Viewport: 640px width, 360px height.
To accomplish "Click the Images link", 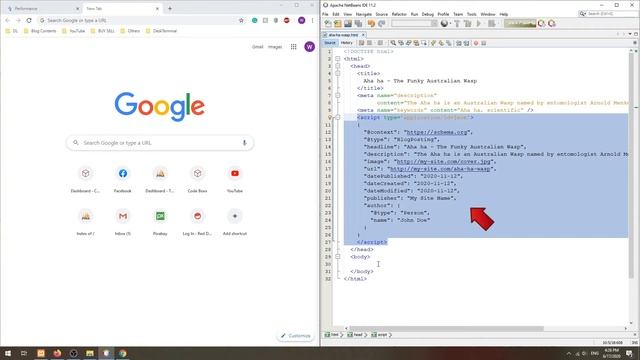I will pos(275,47).
